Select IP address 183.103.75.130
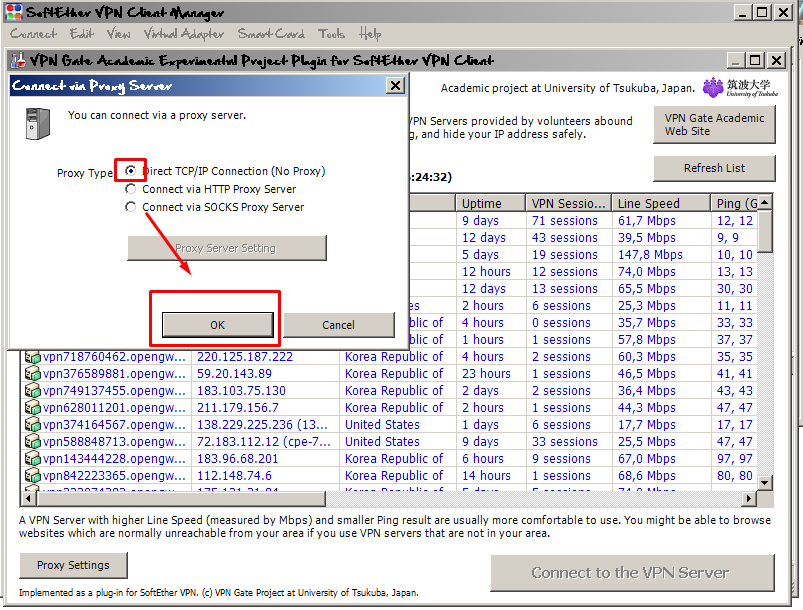Image resolution: width=803 pixels, height=610 pixels. tap(241, 390)
